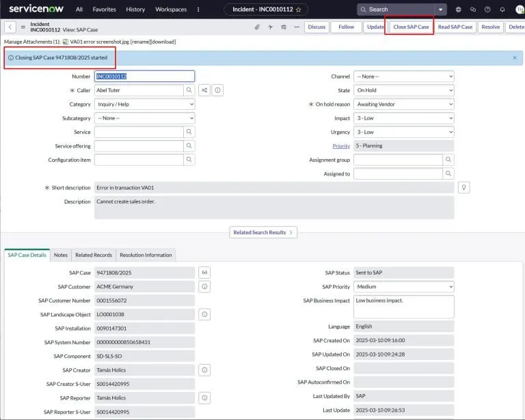The image size is (525, 420).
Task: Show SAP Landscape Object info icon
Action: [204, 314]
